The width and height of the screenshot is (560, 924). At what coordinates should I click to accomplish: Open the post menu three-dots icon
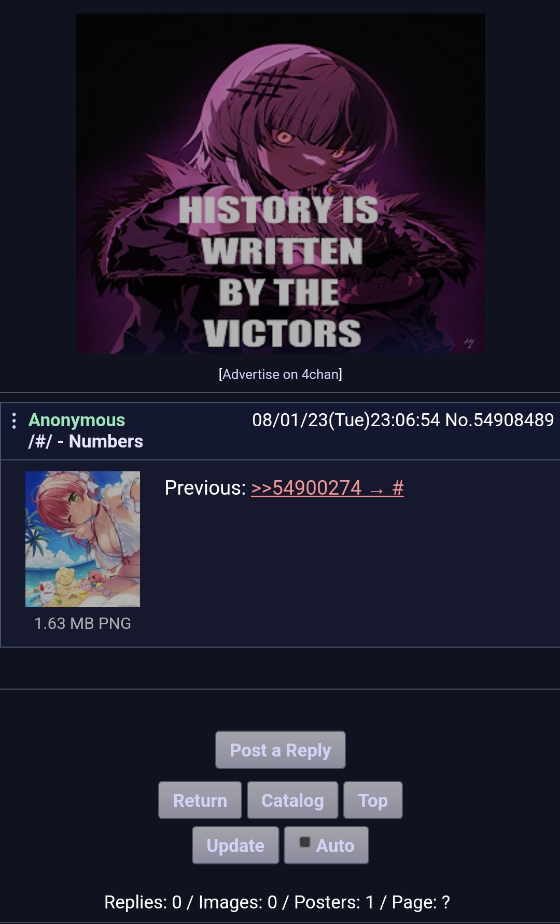pyautogui.click(x=14, y=421)
